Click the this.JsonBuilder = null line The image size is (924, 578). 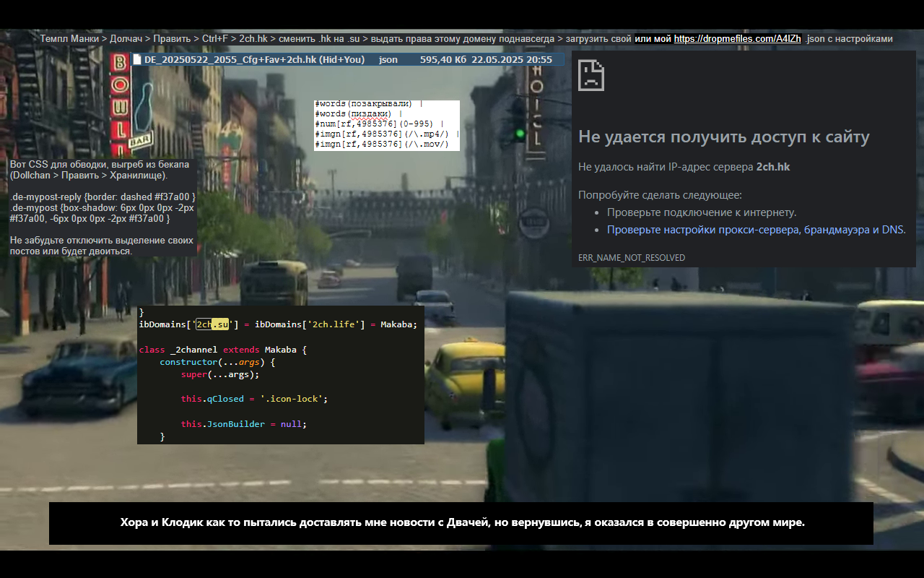coord(243,424)
